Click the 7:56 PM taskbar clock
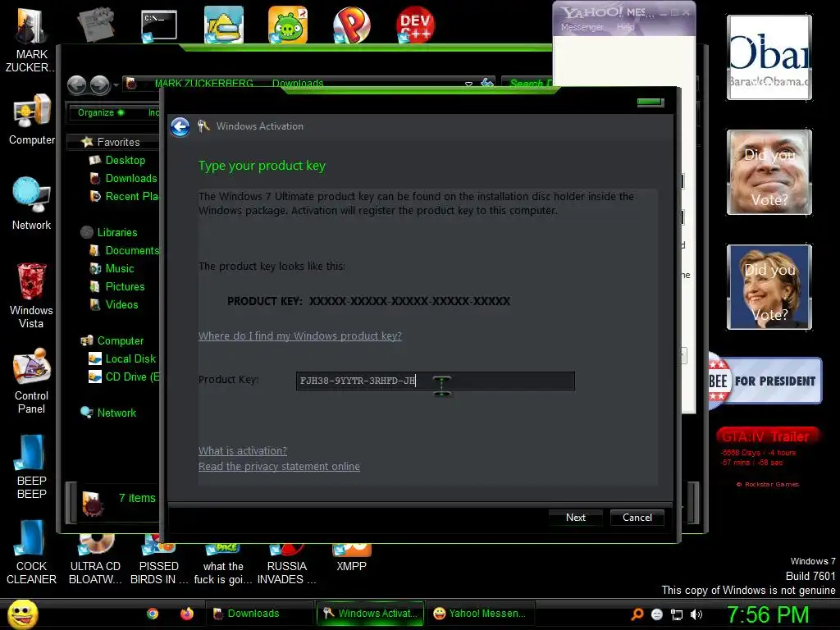Image resolution: width=840 pixels, height=630 pixels. (x=767, y=614)
